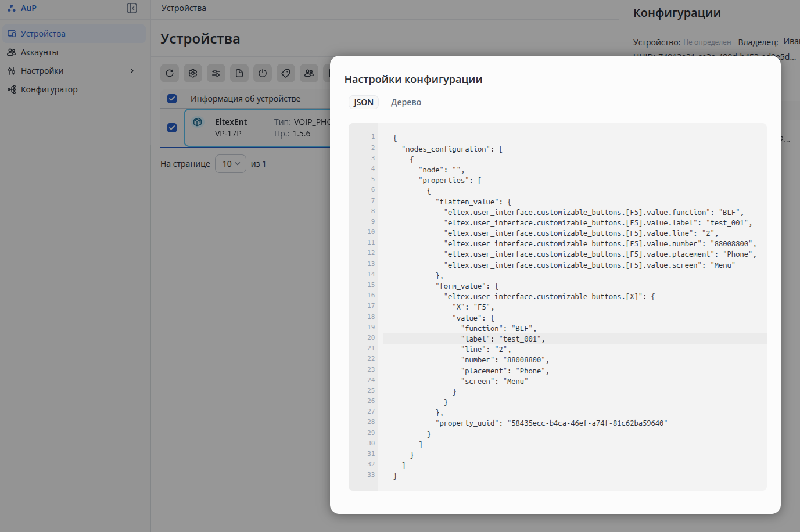Click the Настройки конфигурации dialog title
Viewport: 800px width, 532px height.
tap(413, 80)
